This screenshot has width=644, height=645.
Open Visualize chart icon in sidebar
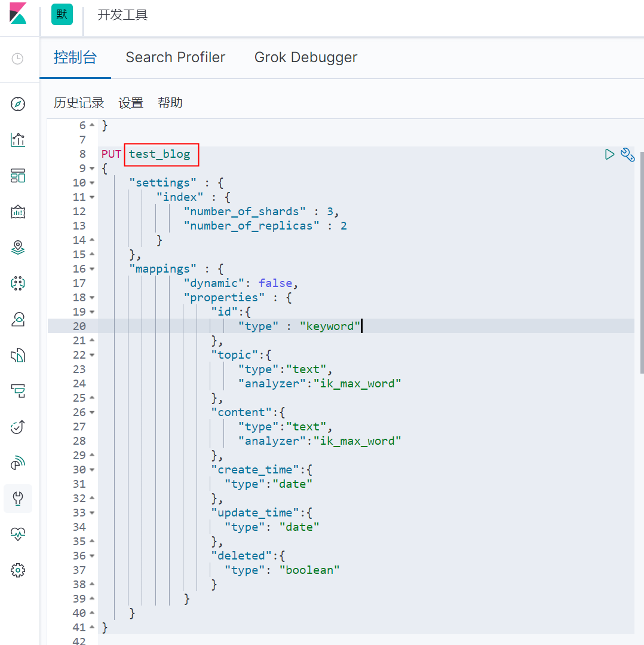click(x=18, y=140)
